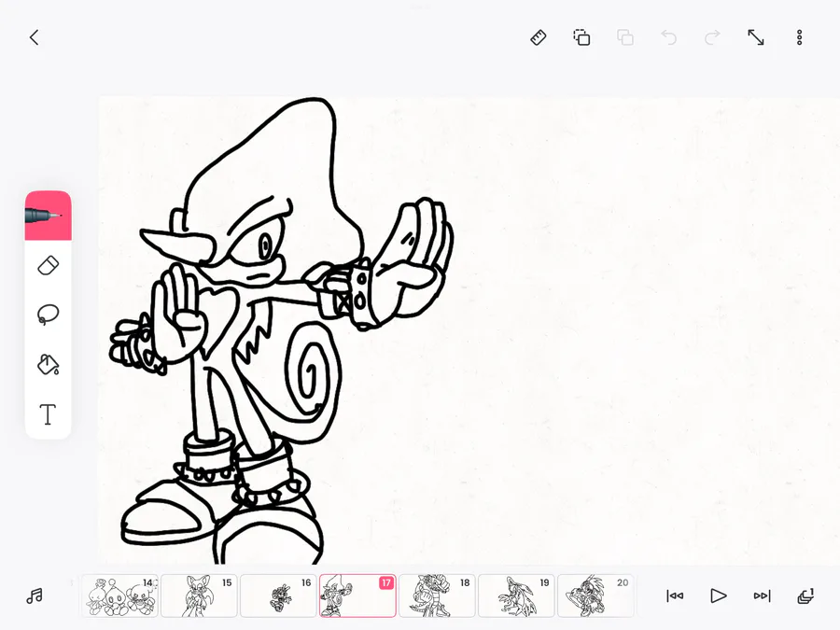
Task: Select the eraser tool
Action: (49, 266)
